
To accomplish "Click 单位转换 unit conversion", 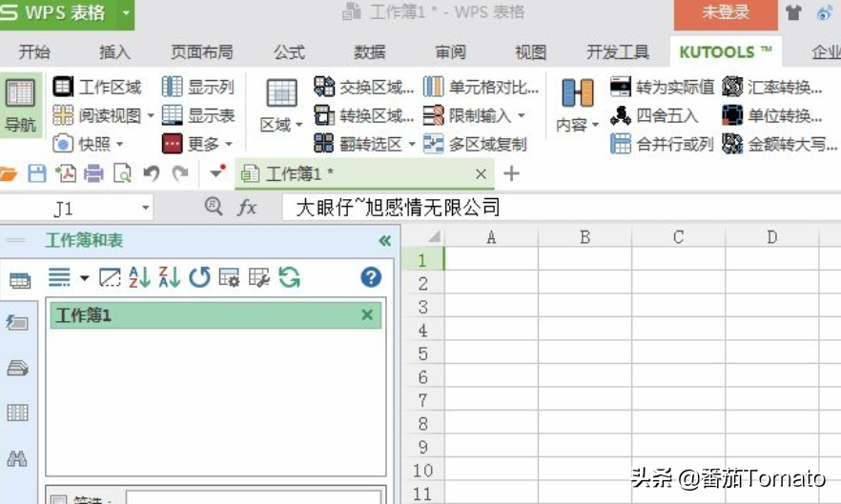I will (x=771, y=115).
